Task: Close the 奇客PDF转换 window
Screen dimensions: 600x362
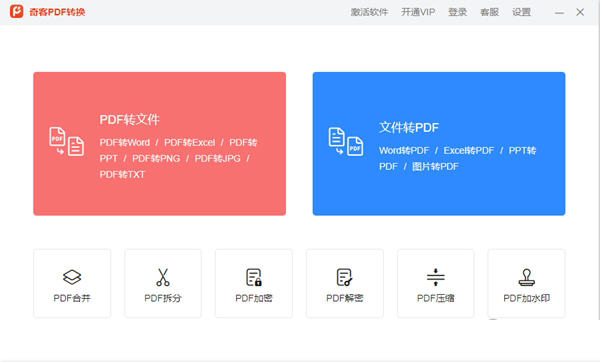Action: point(580,12)
